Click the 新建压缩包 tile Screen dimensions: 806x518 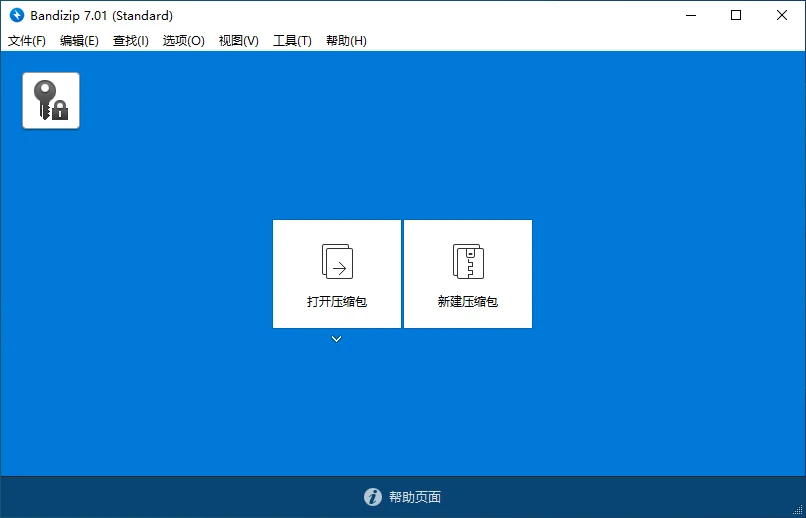[468, 274]
